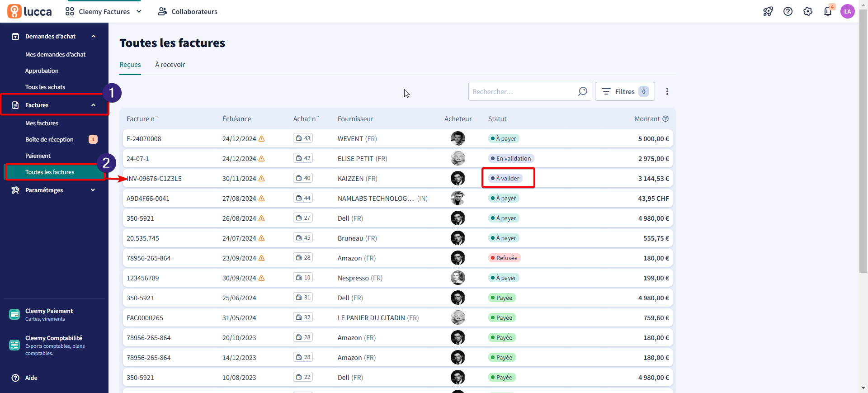The height and width of the screenshot is (393, 868).
Task: Click purchase number badge 43
Action: pyautogui.click(x=303, y=138)
